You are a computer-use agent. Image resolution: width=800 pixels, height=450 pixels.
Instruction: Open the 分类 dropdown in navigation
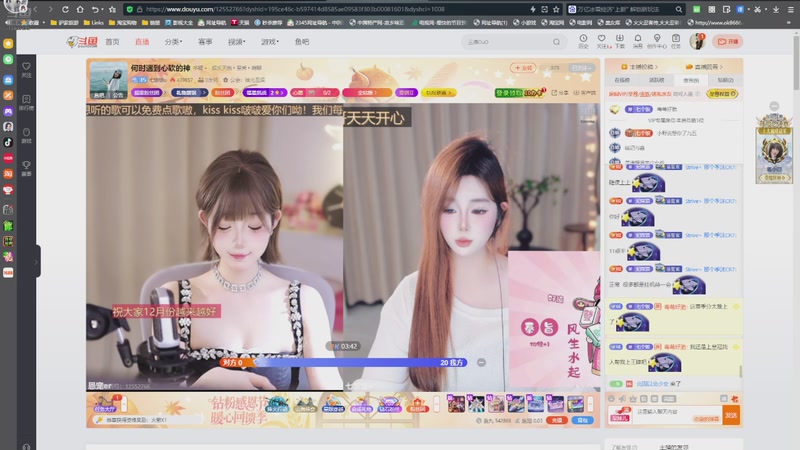[x=173, y=42]
